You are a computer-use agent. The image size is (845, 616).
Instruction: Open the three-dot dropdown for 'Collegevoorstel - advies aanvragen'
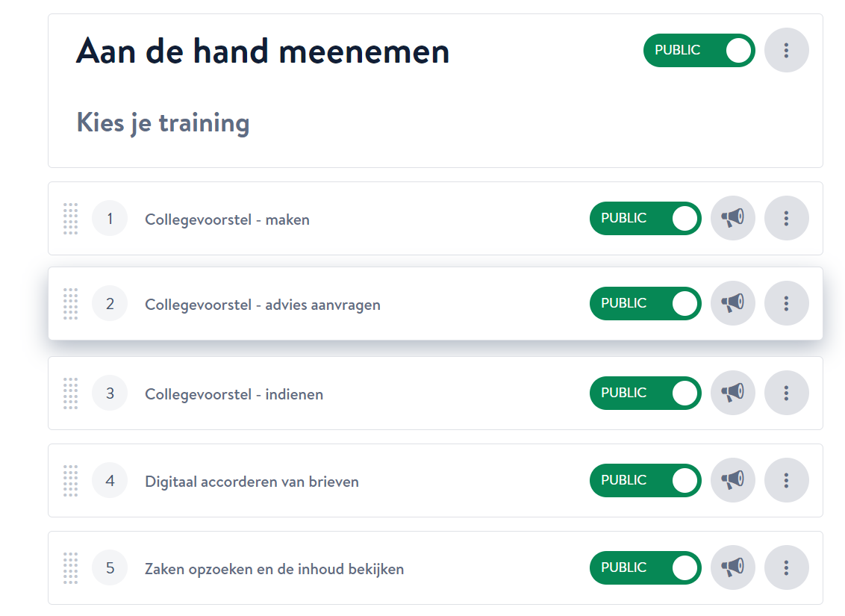click(787, 303)
